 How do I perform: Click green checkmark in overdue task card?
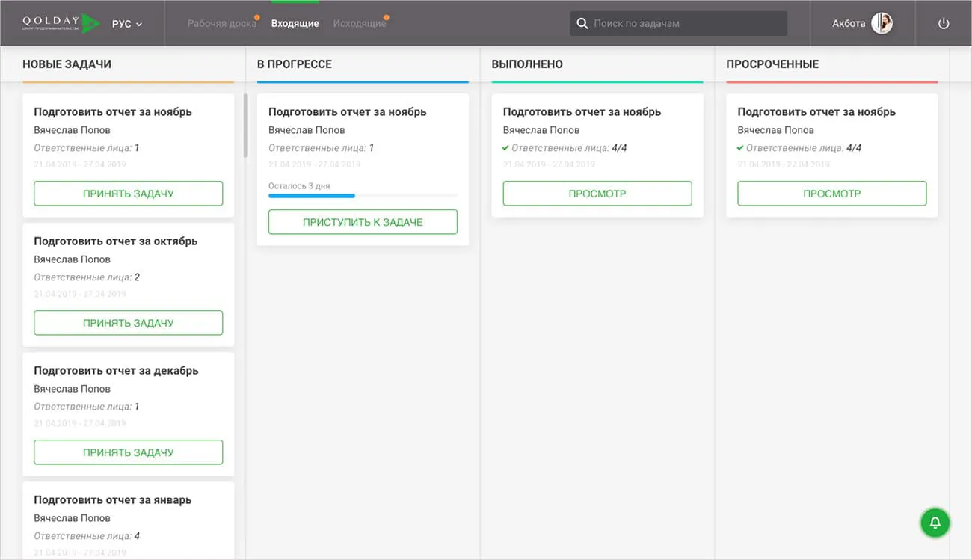click(740, 148)
